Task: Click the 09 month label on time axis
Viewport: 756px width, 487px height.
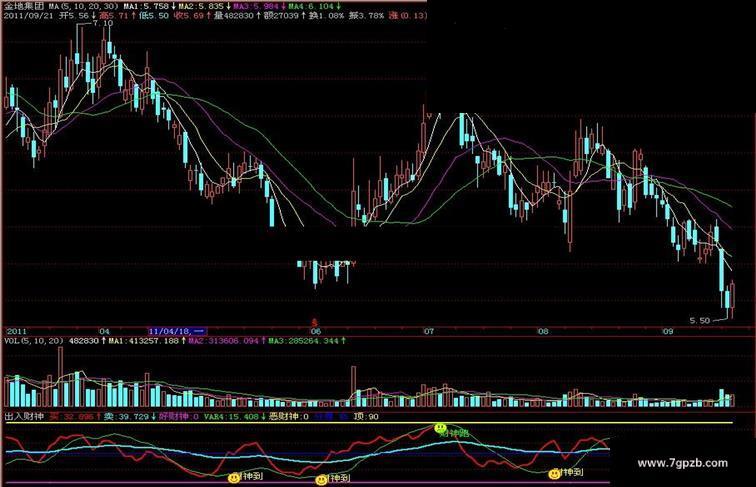Action: click(x=667, y=331)
